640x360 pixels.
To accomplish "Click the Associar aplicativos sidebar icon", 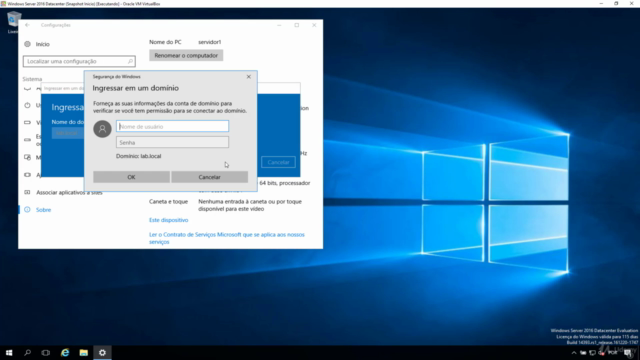I will point(27,192).
